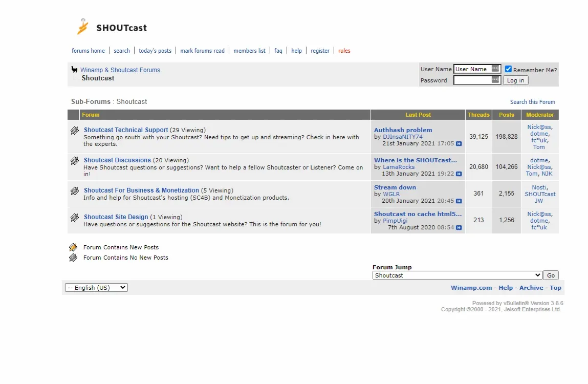Click the forum icon beside Shoutcast Technical Support
Screen dimensions: 588x384
tap(74, 131)
